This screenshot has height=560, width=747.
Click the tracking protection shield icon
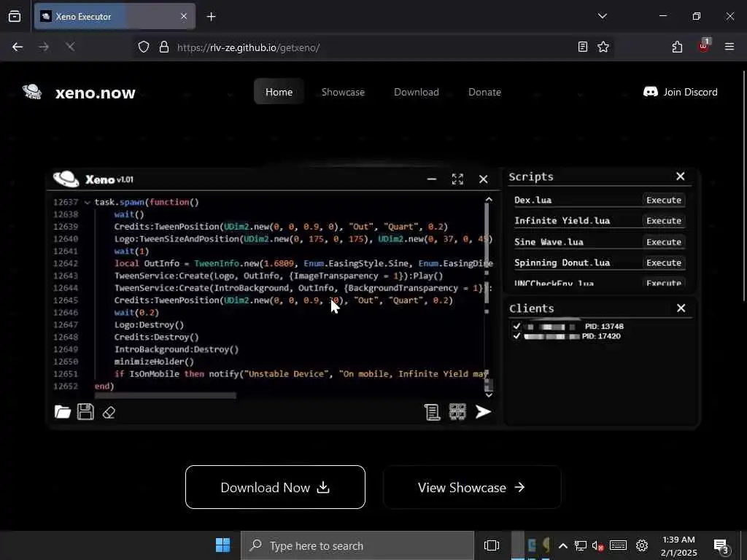point(144,47)
